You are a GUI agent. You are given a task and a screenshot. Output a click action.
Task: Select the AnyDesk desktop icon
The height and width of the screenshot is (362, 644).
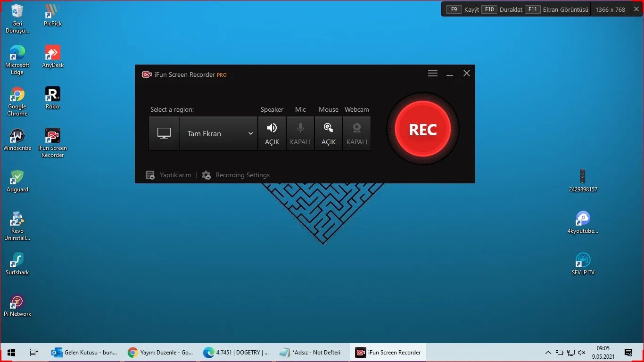tap(53, 57)
